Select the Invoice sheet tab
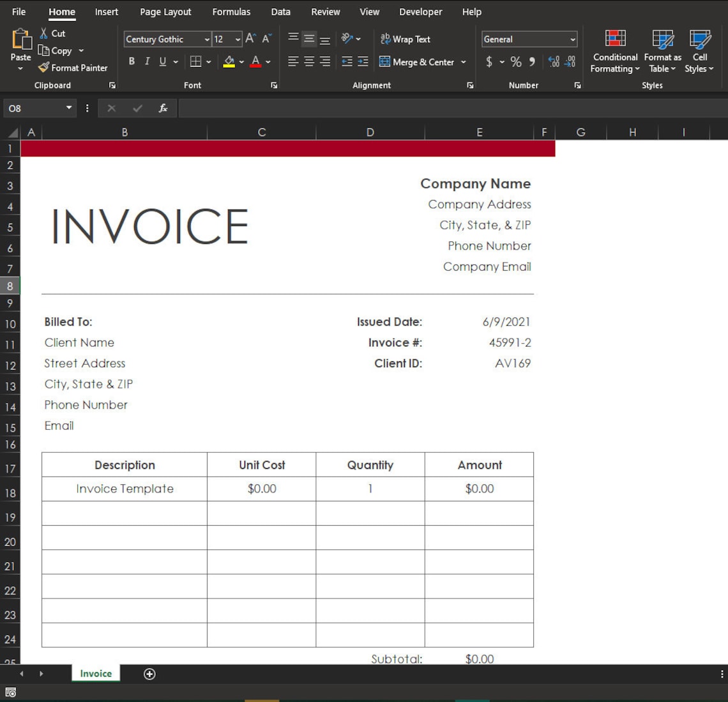 pos(96,673)
